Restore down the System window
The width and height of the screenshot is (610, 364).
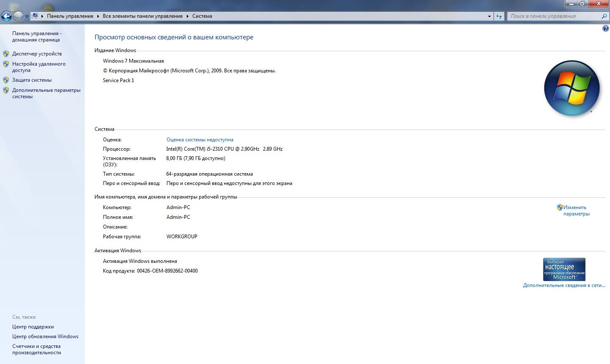582,3
